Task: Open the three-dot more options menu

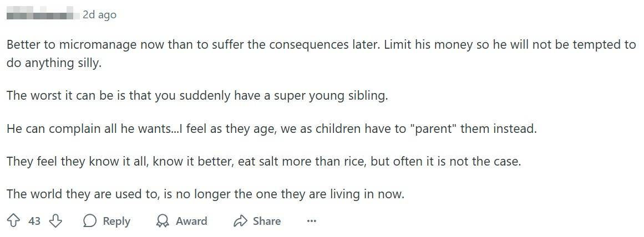Action: click(312, 221)
